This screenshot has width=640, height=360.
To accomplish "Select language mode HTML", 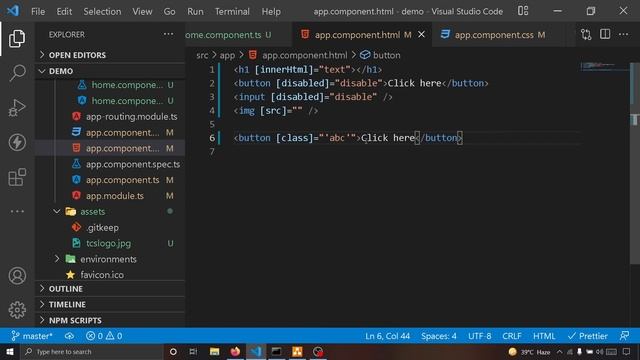I will 544,336.
